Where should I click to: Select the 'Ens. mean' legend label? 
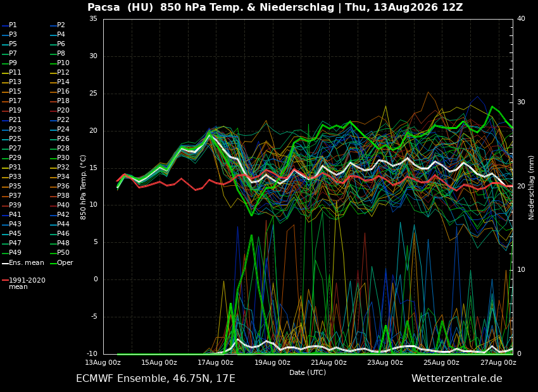tap(27, 263)
